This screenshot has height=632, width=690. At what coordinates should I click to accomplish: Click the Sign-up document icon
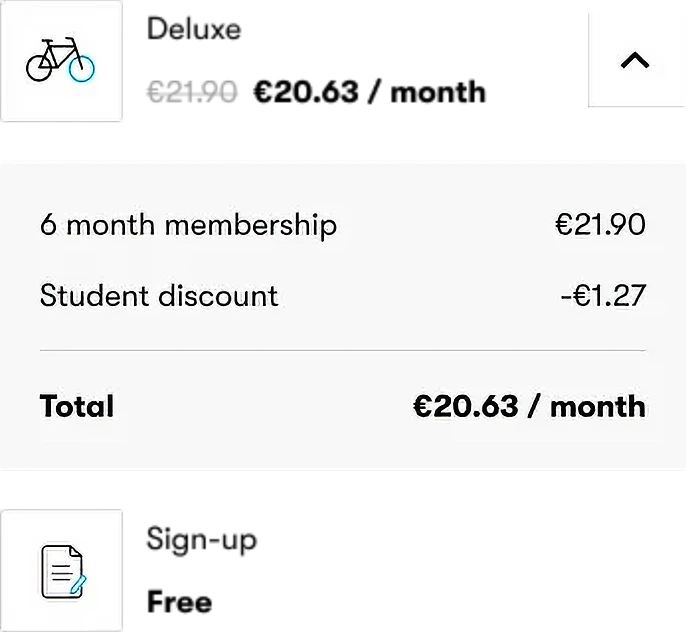click(63, 572)
